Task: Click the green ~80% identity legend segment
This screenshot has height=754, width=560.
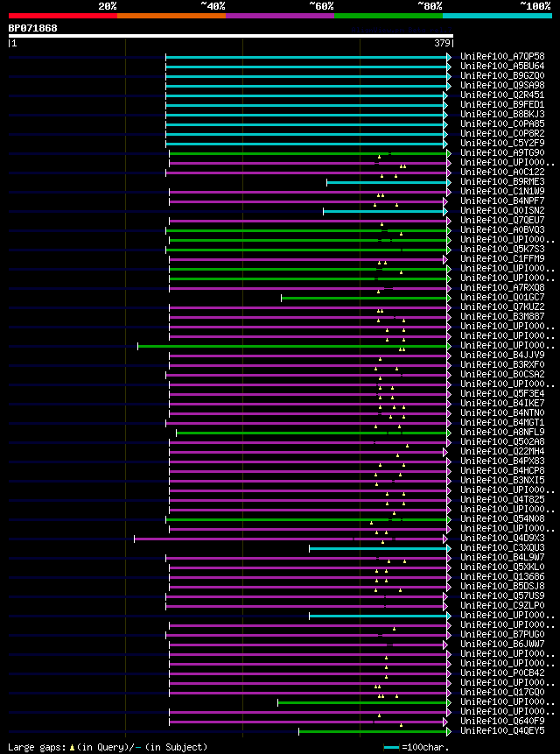Action: [388, 16]
